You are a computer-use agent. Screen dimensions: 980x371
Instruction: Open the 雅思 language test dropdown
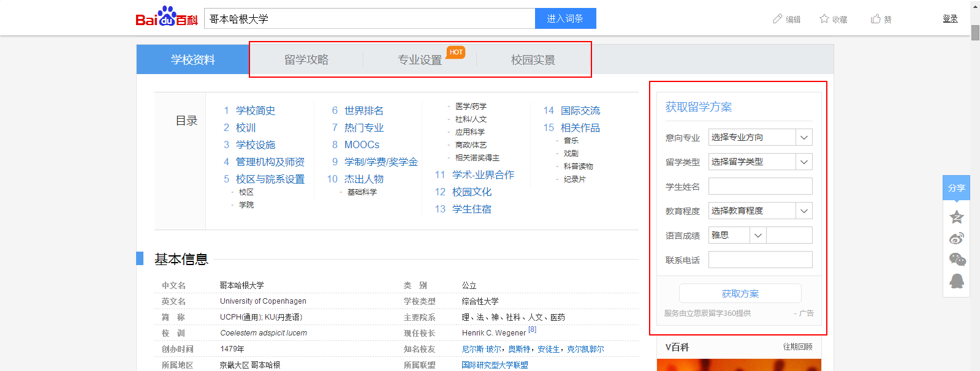737,235
